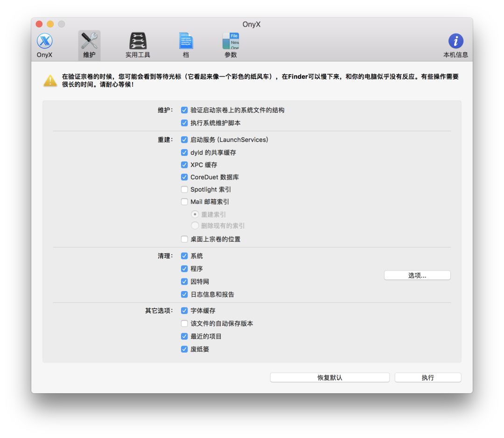504x438 pixels.
Task: Uncheck CoreDuet 数据库
Action: [x=184, y=177]
